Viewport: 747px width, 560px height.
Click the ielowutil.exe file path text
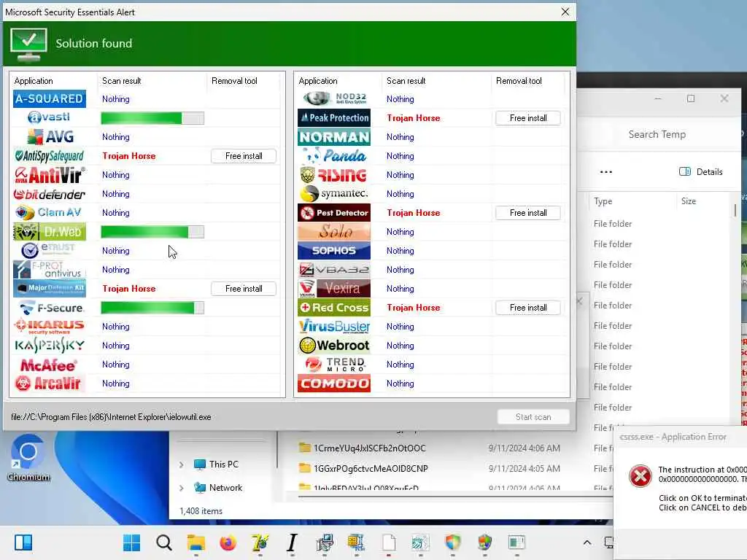(x=111, y=417)
